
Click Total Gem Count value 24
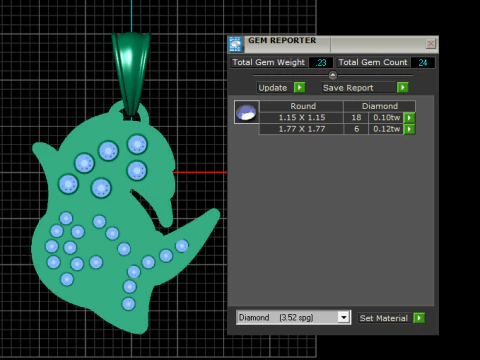(423, 63)
